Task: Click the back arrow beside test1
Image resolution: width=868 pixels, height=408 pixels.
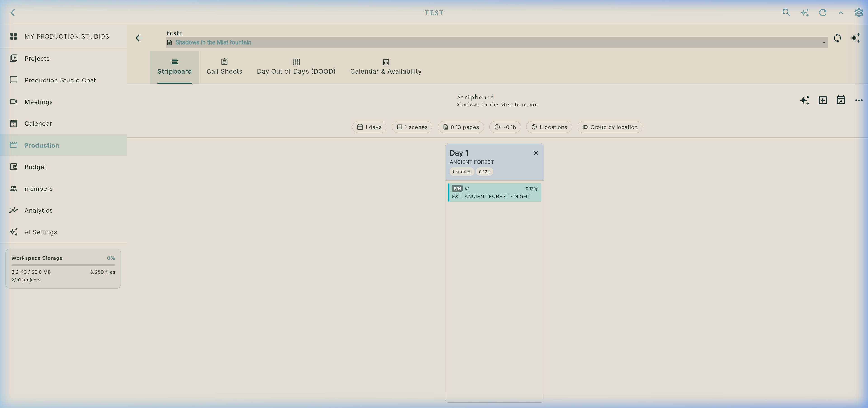Action: coord(139,38)
